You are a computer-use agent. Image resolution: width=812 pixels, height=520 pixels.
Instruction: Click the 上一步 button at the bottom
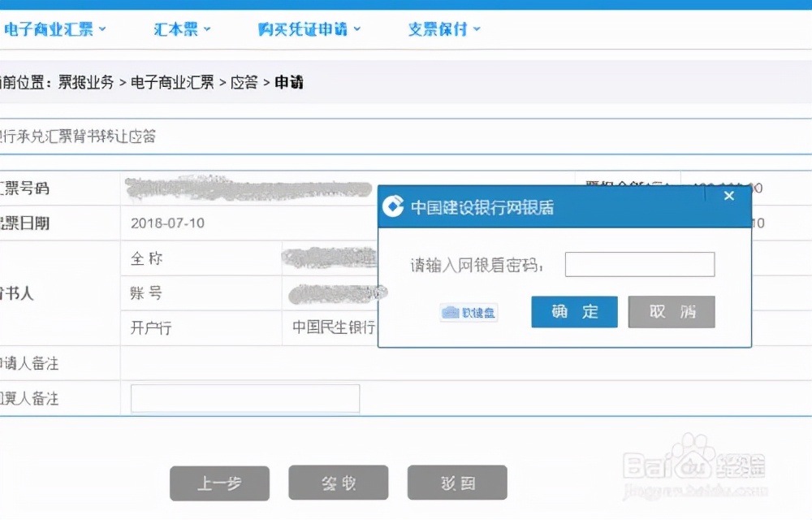(x=219, y=483)
